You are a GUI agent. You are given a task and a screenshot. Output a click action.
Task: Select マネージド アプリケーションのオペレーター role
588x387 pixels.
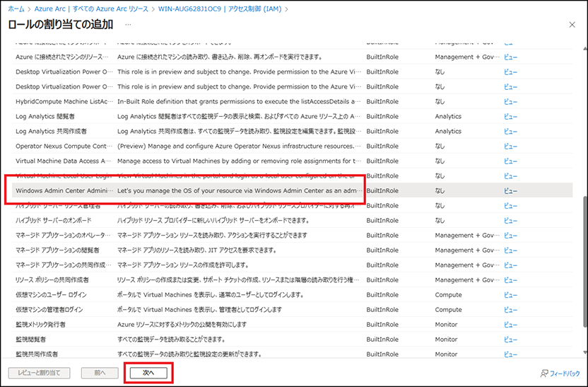coord(292,236)
